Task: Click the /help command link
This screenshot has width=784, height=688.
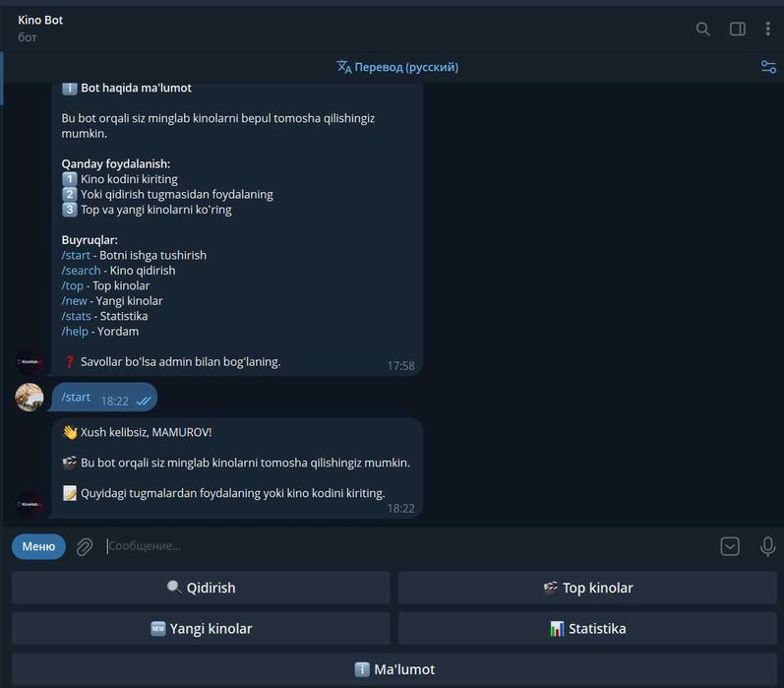Action: click(x=75, y=332)
